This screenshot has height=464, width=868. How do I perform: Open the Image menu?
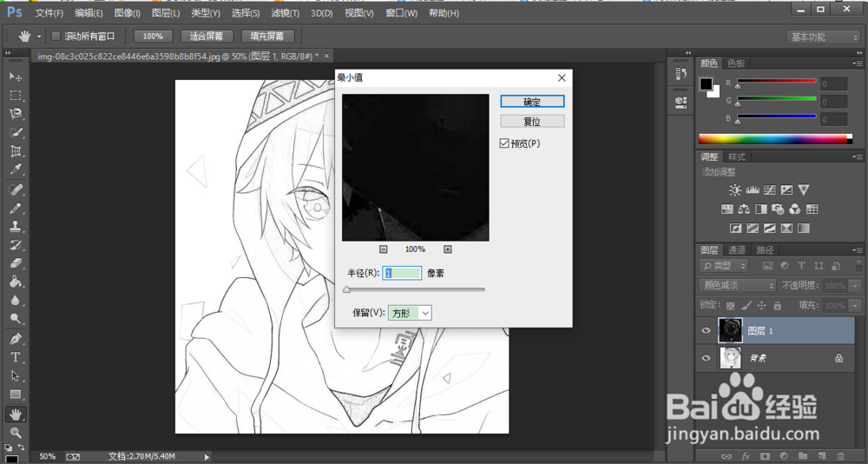click(x=127, y=13)
